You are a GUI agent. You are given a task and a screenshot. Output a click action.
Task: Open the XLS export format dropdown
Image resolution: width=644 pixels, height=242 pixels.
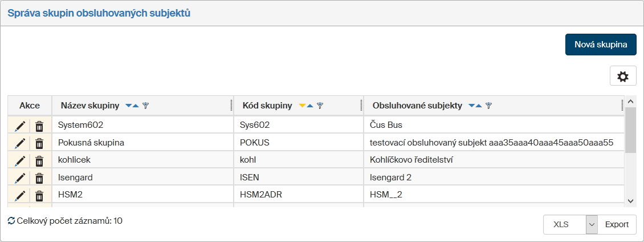pyautogui.click(x=592, y=224)
